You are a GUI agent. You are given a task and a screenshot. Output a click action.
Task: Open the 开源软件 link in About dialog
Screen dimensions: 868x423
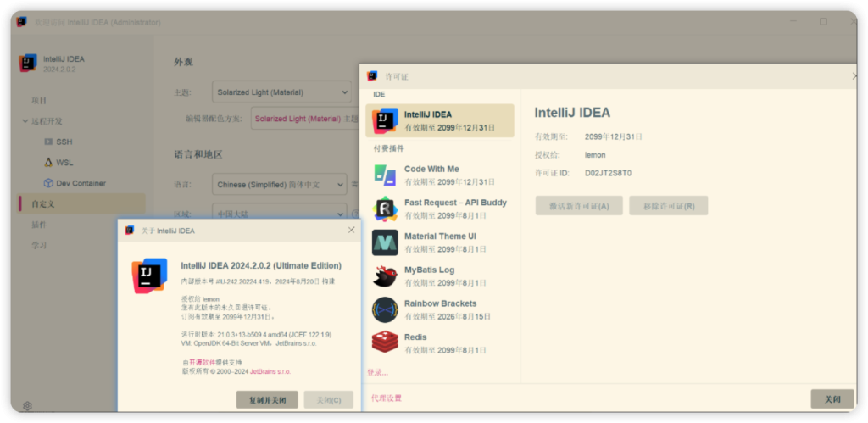(202, 362)
